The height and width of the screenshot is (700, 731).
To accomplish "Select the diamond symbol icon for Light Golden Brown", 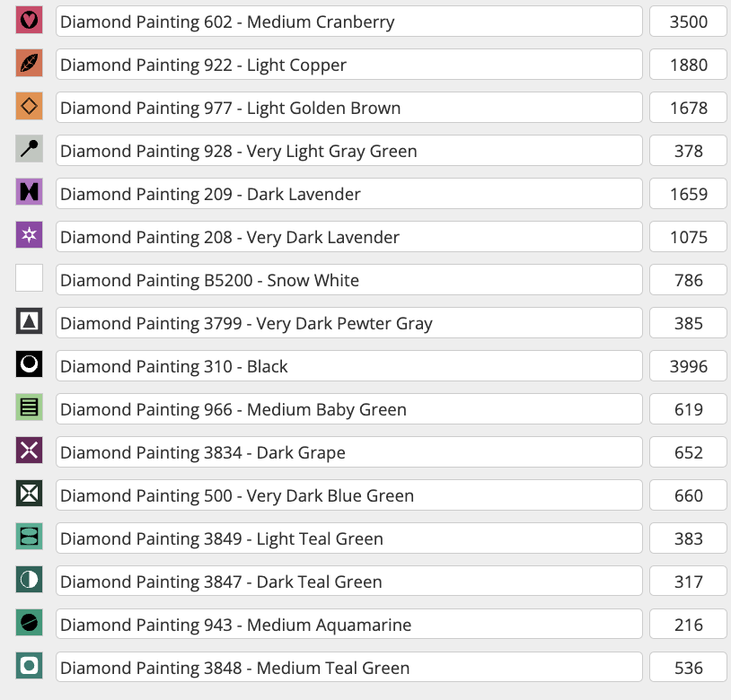I will (29, 108).
